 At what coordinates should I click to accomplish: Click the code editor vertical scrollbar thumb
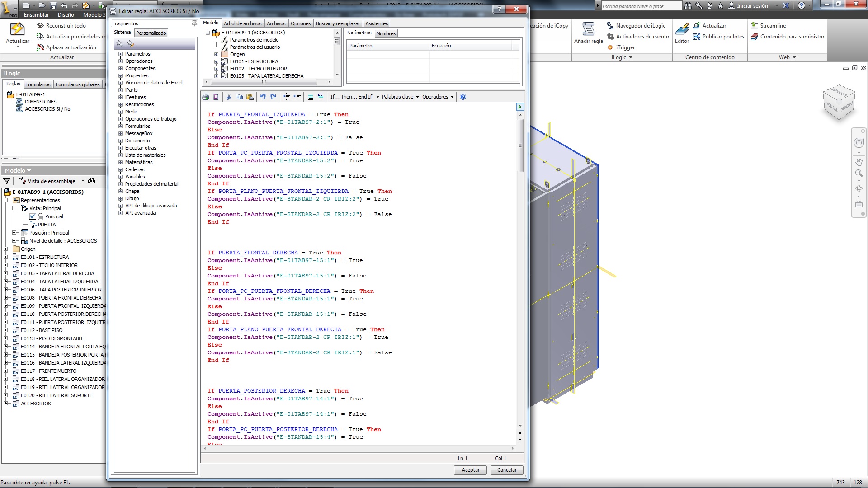[x=520, y=145]
